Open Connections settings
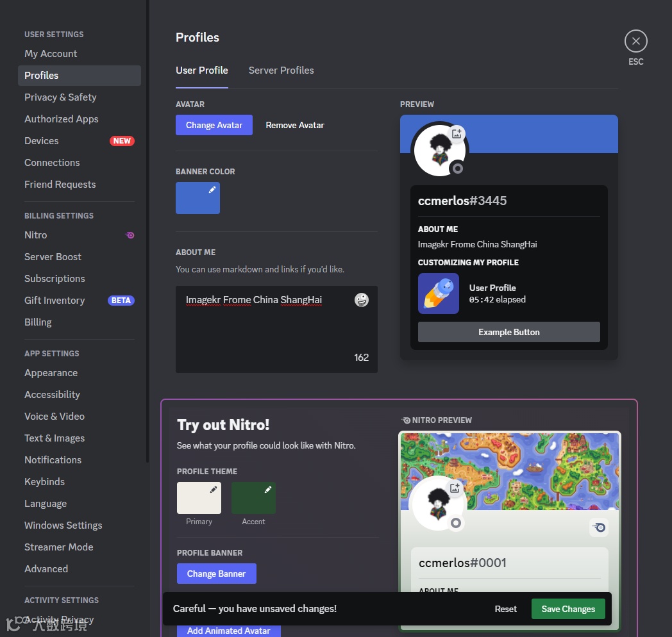 pyautogui.click(x=80, y=163)
